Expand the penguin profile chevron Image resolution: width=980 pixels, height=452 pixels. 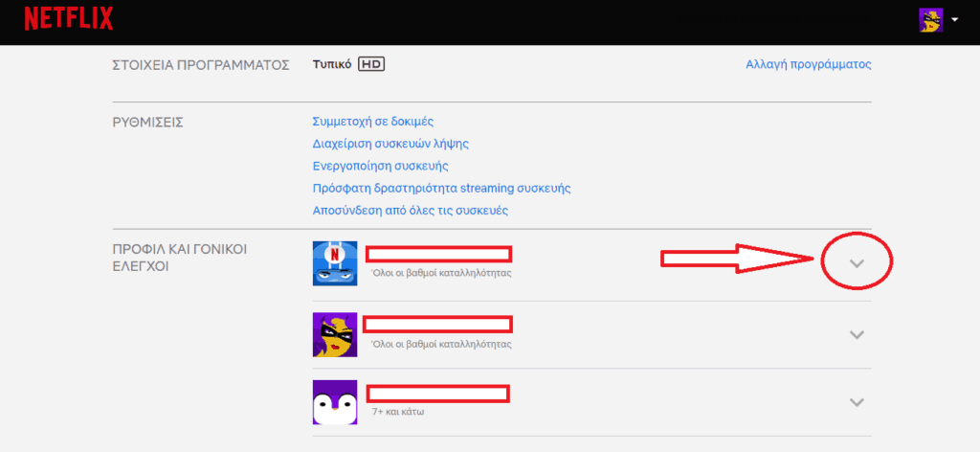point(857,402)
